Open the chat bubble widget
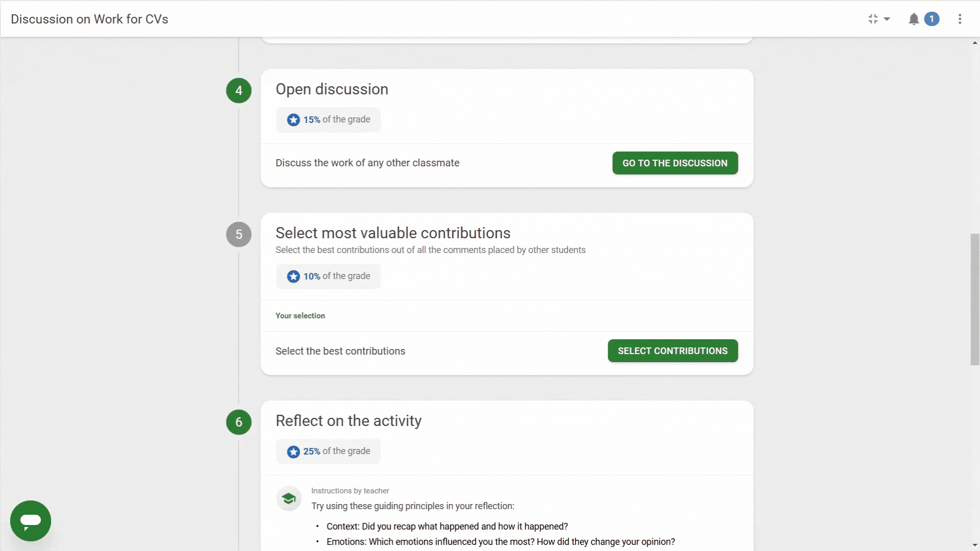980x551 pixels. coord(31,520)
